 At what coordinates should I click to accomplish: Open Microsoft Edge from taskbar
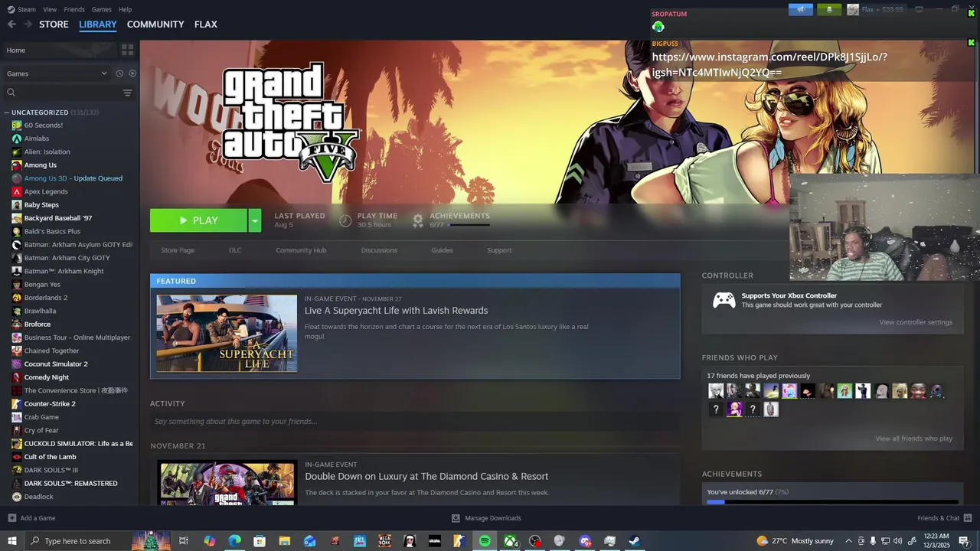coord(234,541)
